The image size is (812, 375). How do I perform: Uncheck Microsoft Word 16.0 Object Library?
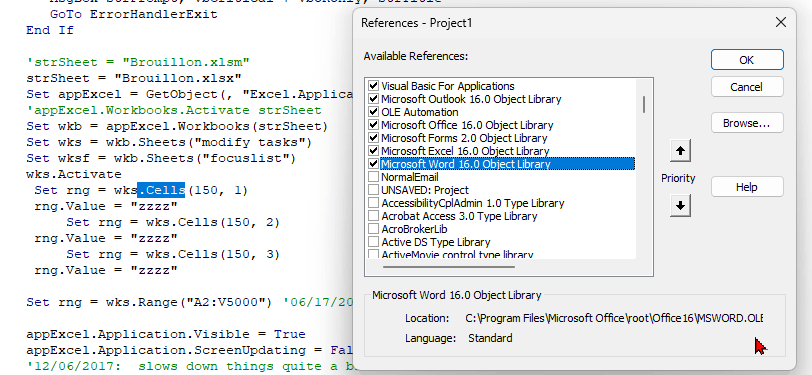coord(373,164)
